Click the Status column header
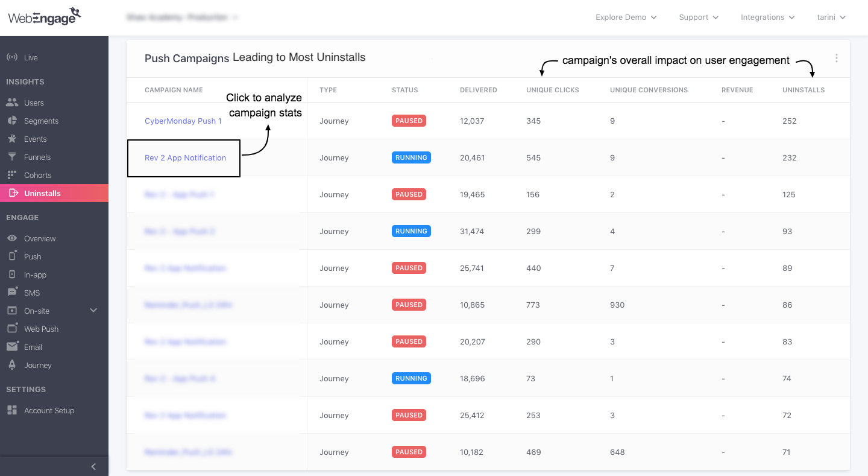The width and height of the screenshot is (868, 476). point(404,90)
